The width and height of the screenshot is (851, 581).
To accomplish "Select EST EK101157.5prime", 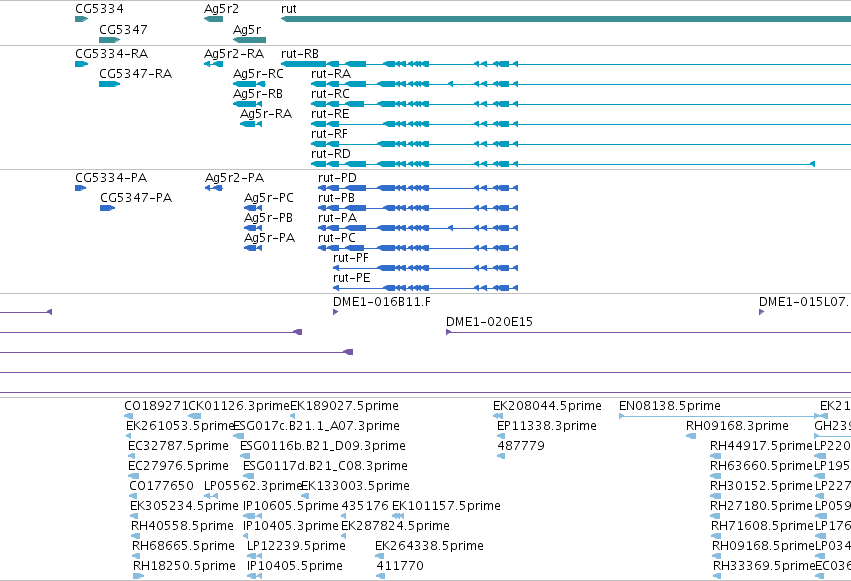I will point(447,507).
